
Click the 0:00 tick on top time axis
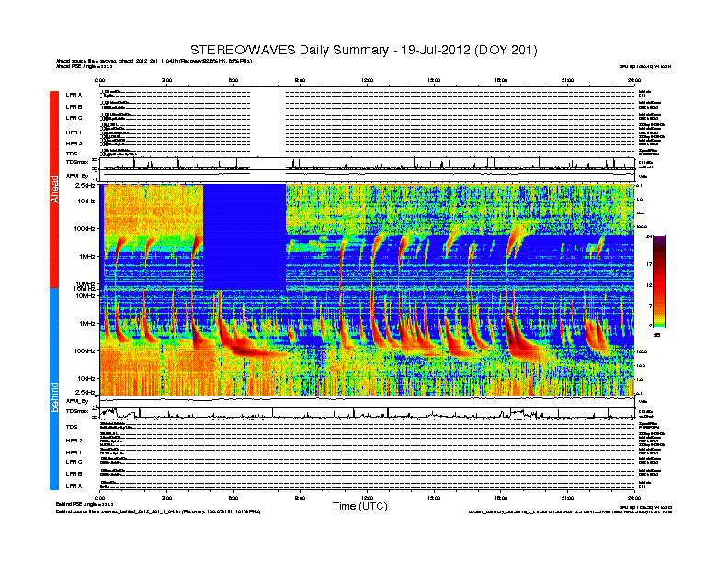[101, 82]
